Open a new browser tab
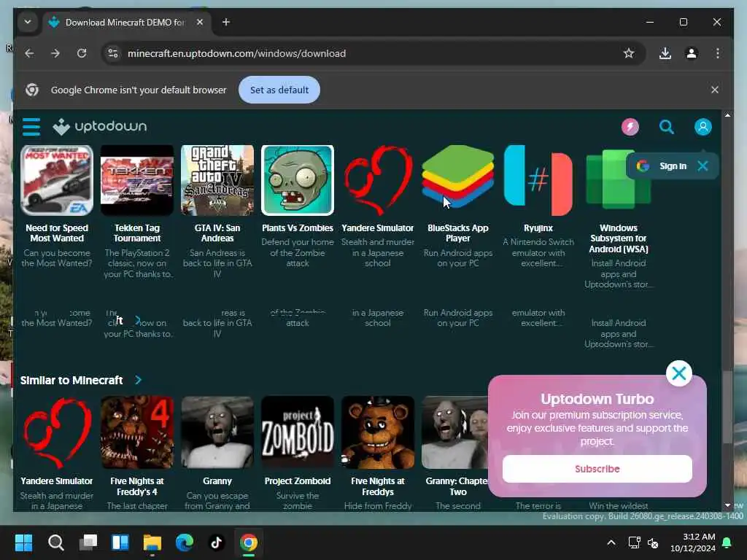This screenshot has width=747, height=560. click(226, 22)
